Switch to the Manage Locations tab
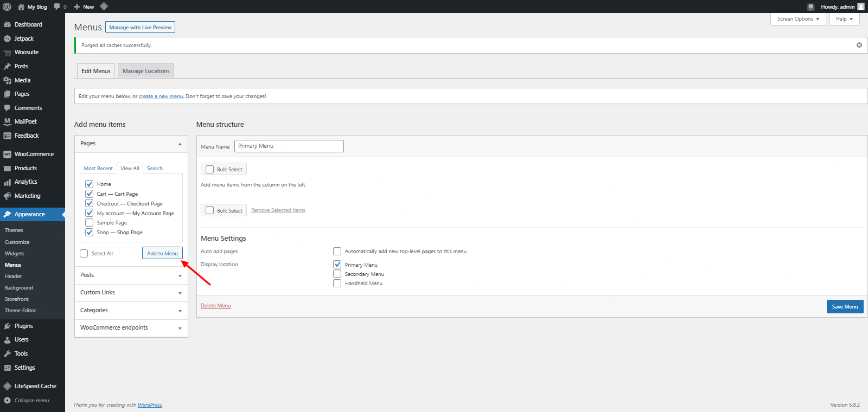Screen dimensions: 868x412 146,71
